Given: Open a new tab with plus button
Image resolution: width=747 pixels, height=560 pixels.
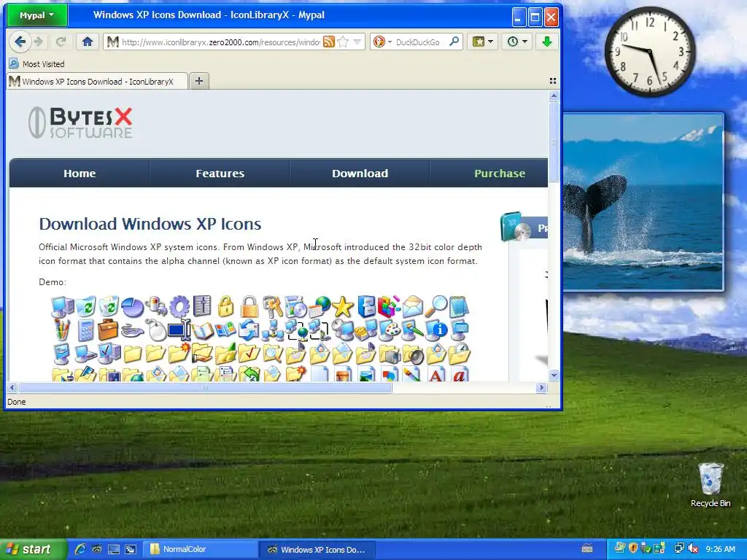Looking at the screenshot, I should pos(199,81).
